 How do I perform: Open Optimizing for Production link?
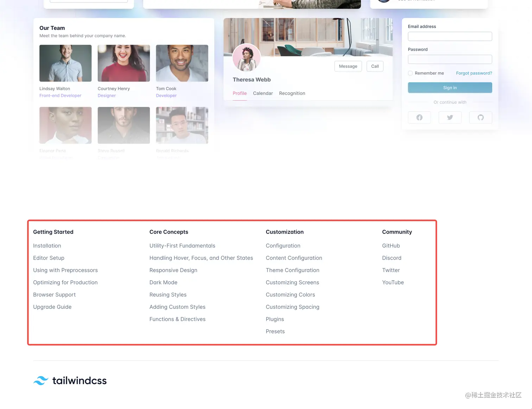(x=65, y=282)
